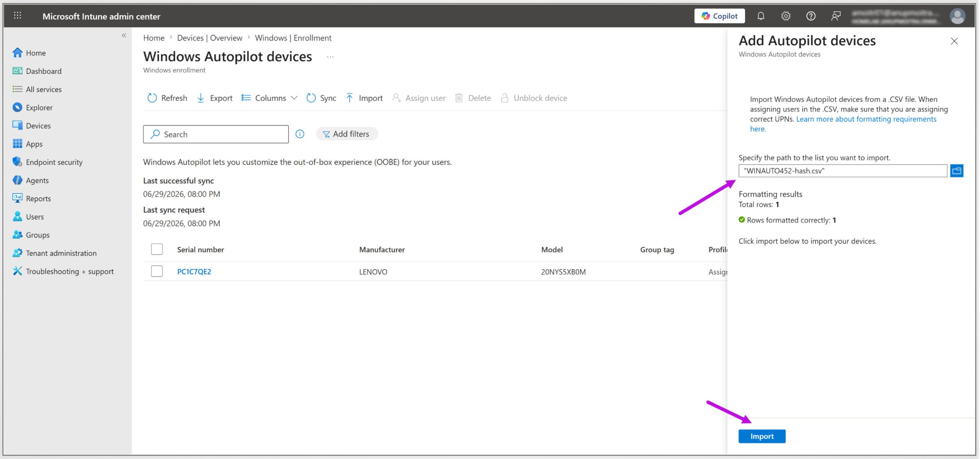Screen dimensions: 980x459
Task: Open the feedback icon in the header
Action: [836, 16]
